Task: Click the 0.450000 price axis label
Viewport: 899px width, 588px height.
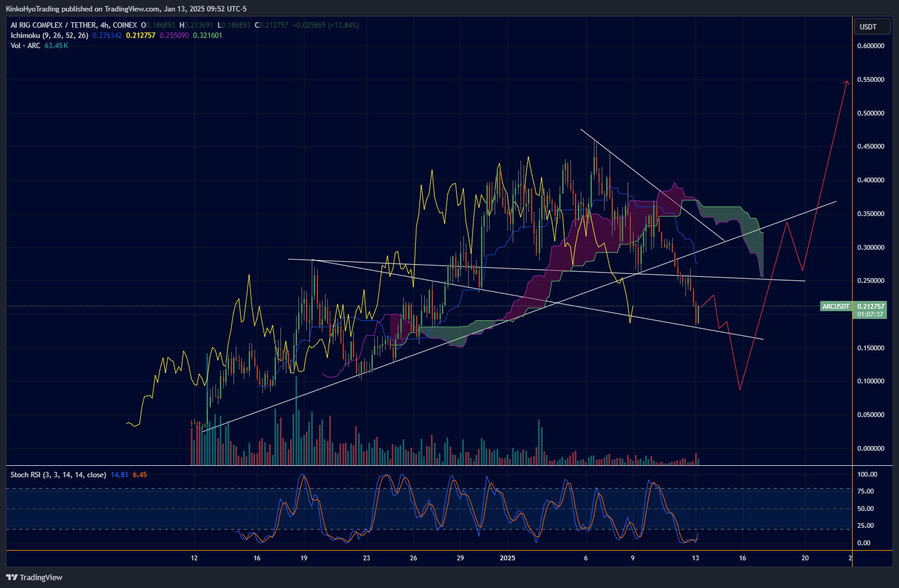Action: 871,146
